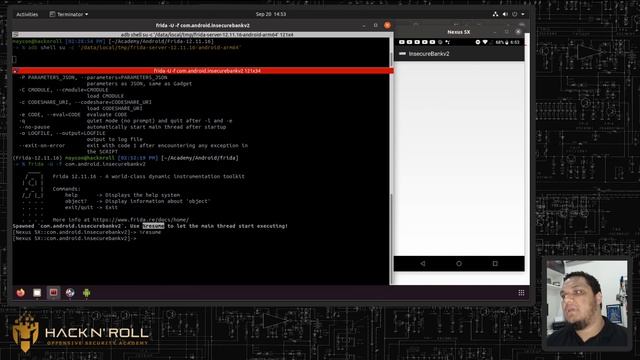Click the last Nexus 5X prompt line
Screen dimensions: 640x360
click(74, 238)
